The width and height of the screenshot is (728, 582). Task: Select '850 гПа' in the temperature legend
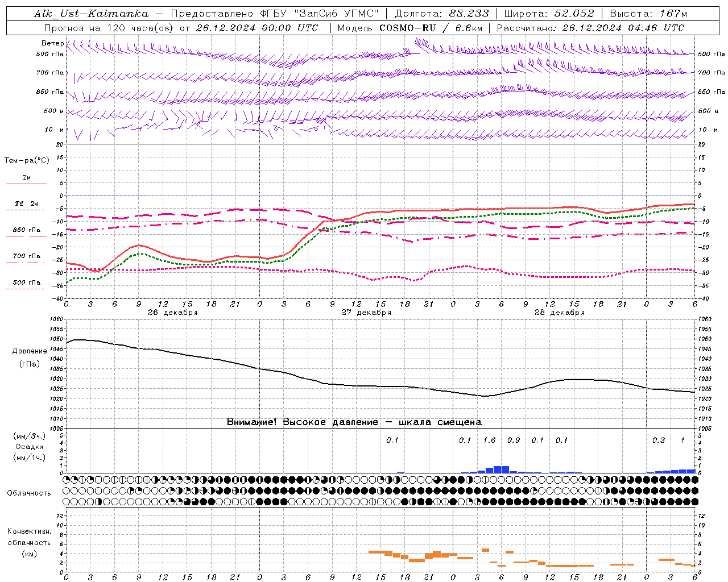coord(27,230)
